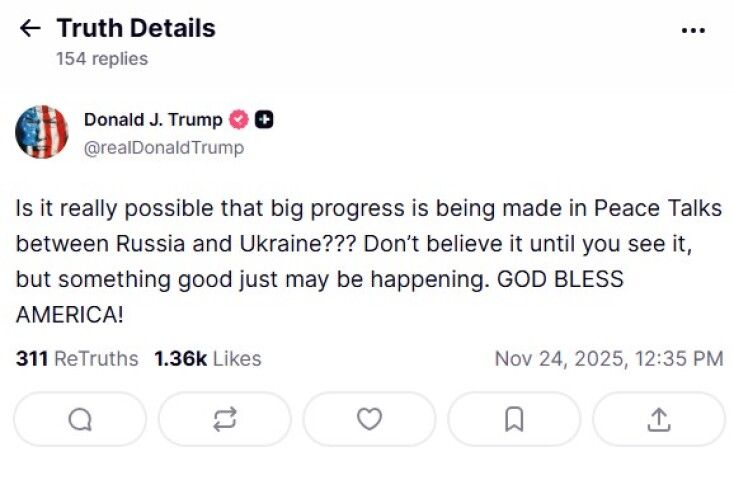Click the black plus badge beside the name
The height and width of the screenshot is (480, 734).
264,120
